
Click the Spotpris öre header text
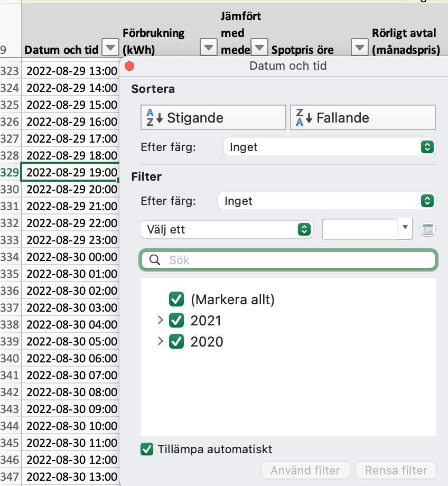[x=303, y=50]
